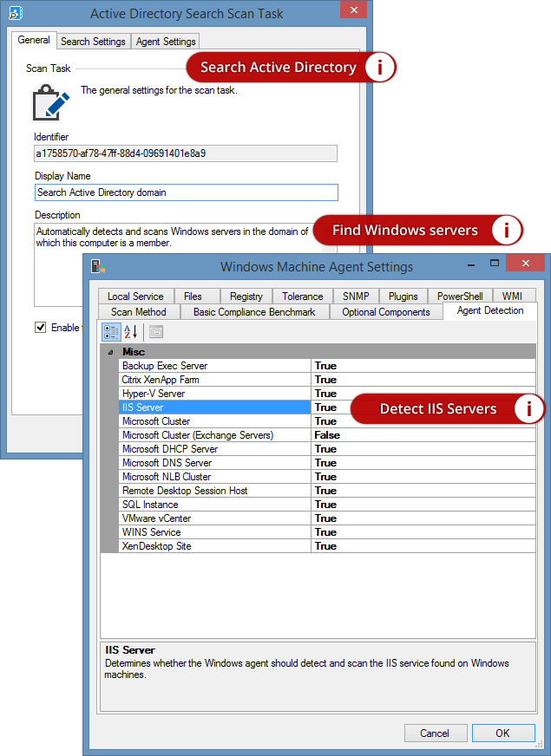Select the VMware vCenter property
The width and height of the screenshot is (551, 756).
[214, 518]
